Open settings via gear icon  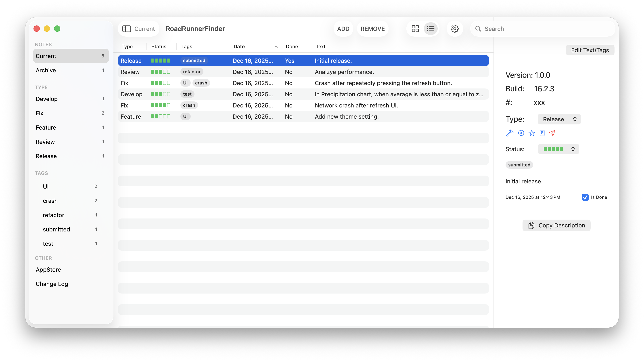tap(454, 29)
